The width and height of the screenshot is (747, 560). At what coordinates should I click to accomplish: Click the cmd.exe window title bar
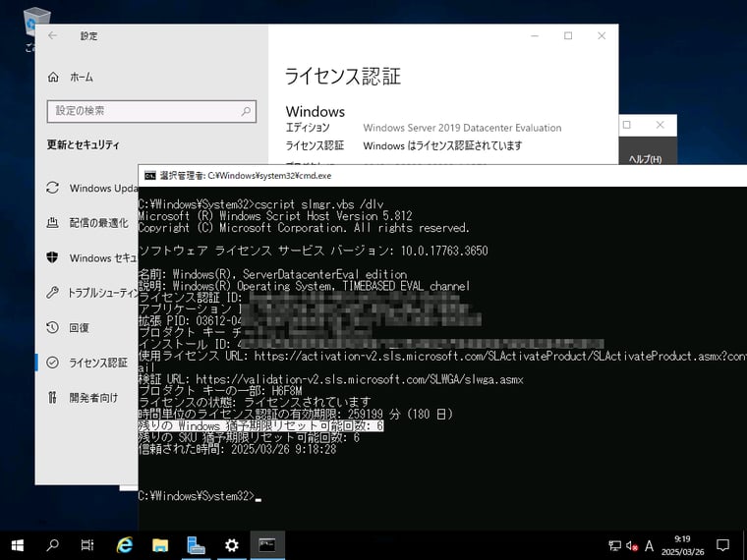pyautogui.click(x=442, y=176)
